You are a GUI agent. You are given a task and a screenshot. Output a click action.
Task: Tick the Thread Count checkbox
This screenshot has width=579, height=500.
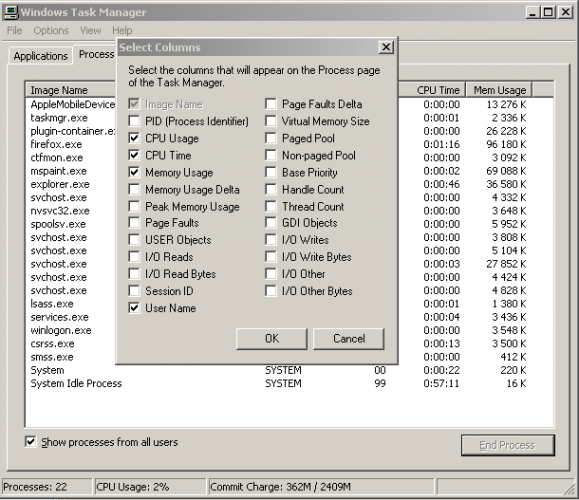pyautogui.click(x=271, y=206)
